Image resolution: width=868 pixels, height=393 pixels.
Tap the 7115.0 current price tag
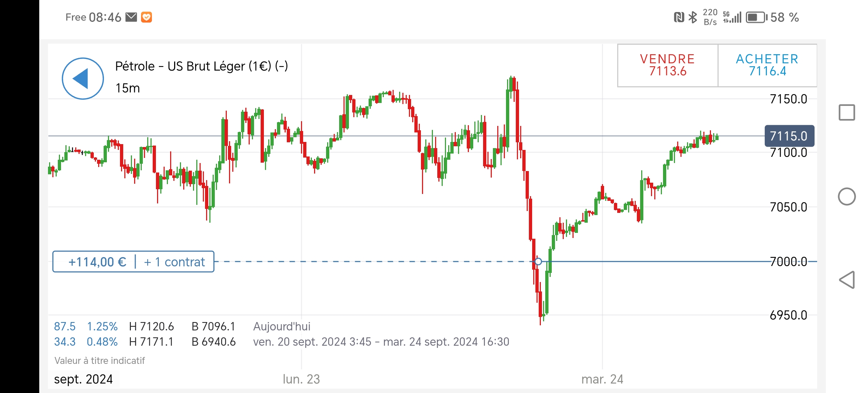[789, 136]
